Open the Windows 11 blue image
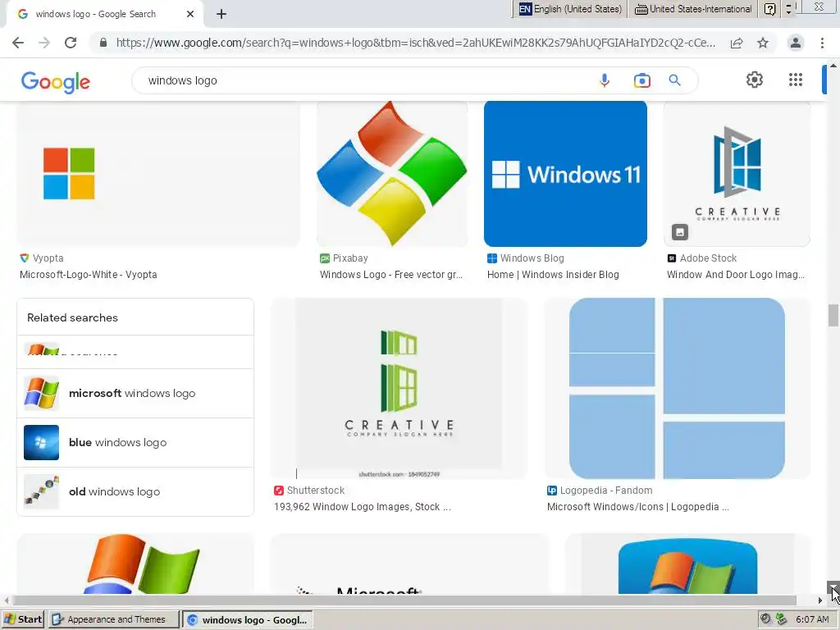The height and width of the screenshot is (630, 840). pyautogui.click(x=565, y=174)
